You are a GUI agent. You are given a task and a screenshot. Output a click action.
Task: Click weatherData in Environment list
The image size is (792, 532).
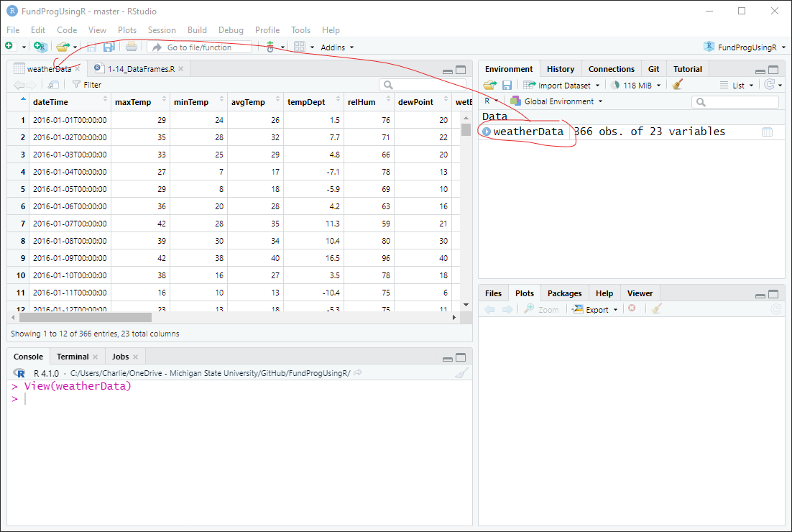pyautogui.click(x=528, y=132)
